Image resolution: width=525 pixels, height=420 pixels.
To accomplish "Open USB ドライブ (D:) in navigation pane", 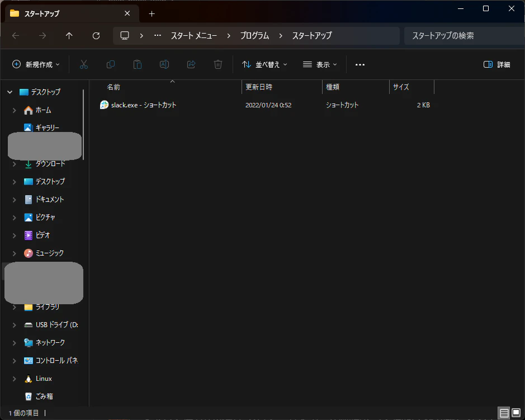I will click(x=56, y=324).
